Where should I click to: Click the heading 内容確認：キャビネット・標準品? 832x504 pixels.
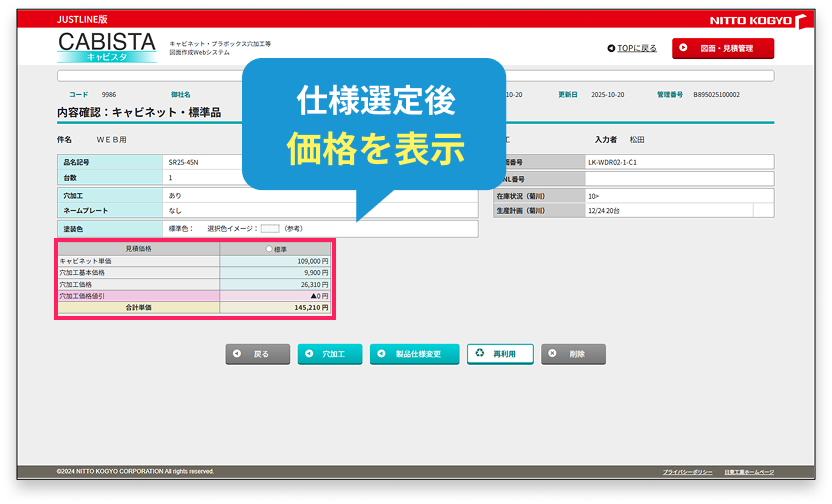tap(139, 112)
